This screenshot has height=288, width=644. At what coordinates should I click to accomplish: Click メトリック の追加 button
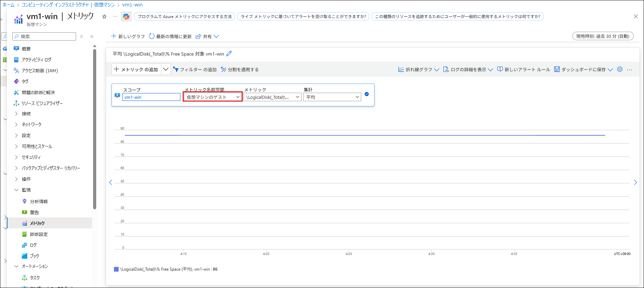136,69
